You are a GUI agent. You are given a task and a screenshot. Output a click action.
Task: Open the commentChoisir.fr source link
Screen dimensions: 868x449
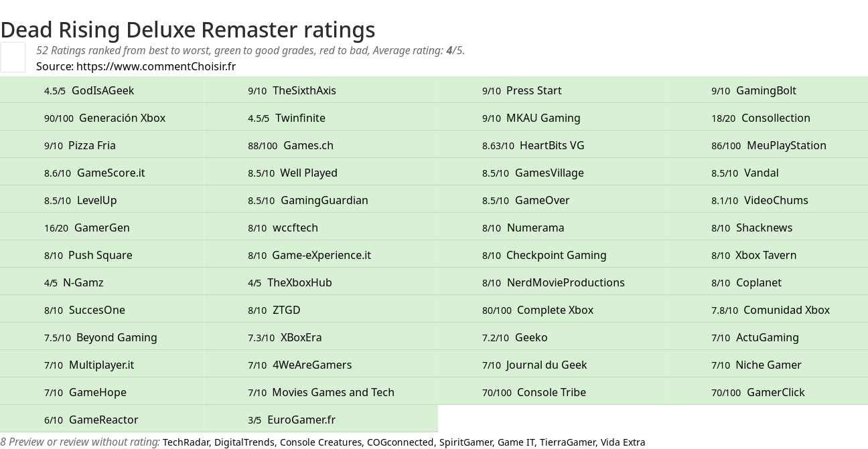pos(155,66)
